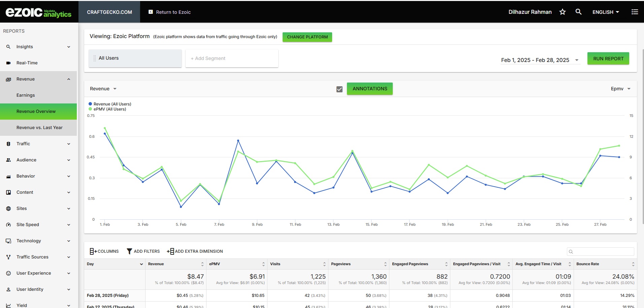
Task: Click the User Identity person icon
Action: click(x=8, y=289)
